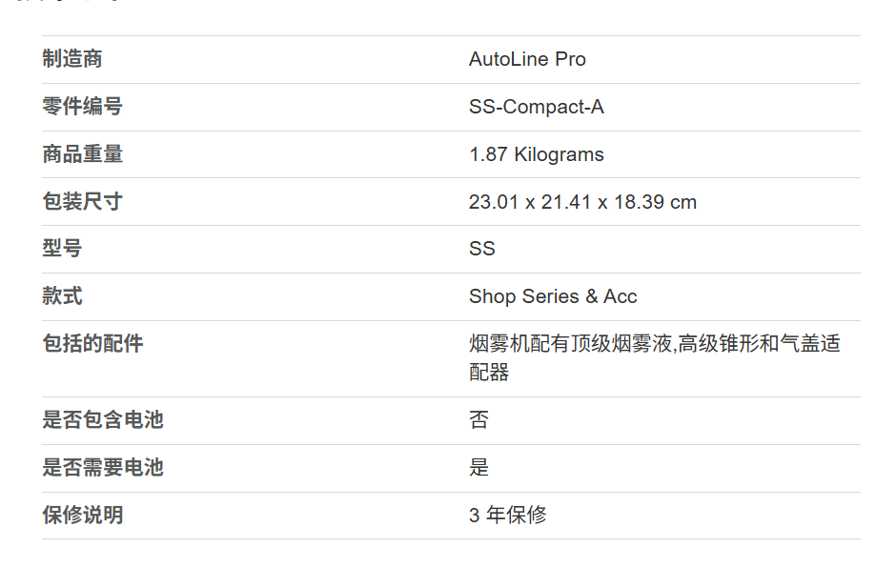
Task: Click the 保修说明 label
Action: (x=82, y=516)
